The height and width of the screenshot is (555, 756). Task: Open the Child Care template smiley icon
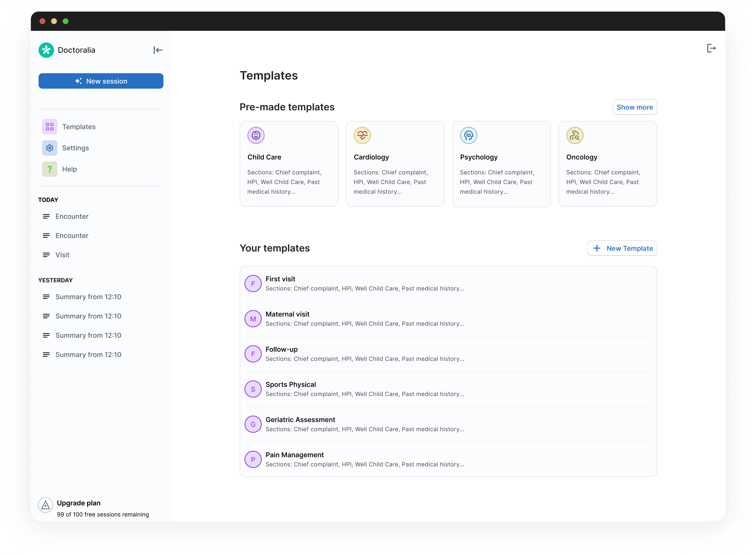coord(256,135)
